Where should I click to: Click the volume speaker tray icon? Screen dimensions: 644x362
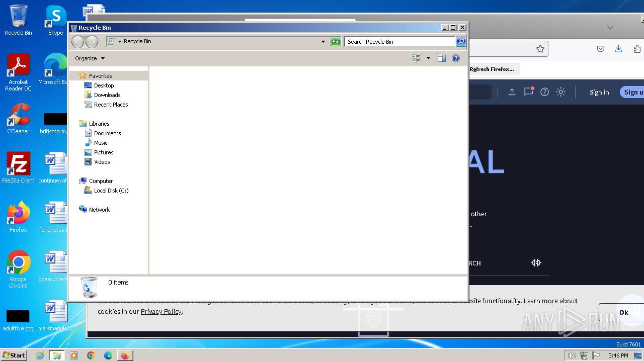(x=572, y=355)
